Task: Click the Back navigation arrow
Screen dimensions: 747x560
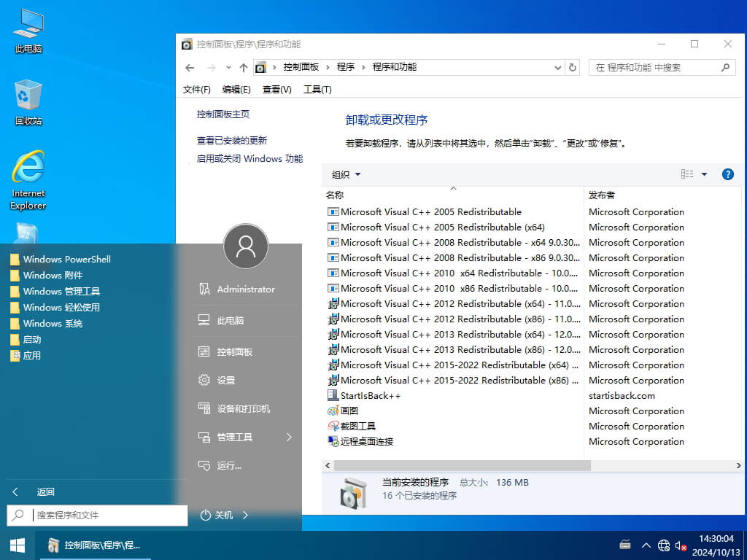Action: click(x=190, y=68)
